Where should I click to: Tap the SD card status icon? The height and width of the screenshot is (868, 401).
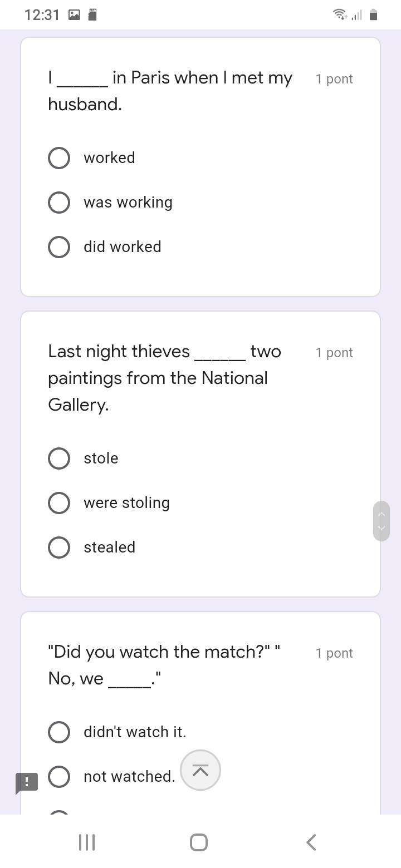tap(93, 15)
